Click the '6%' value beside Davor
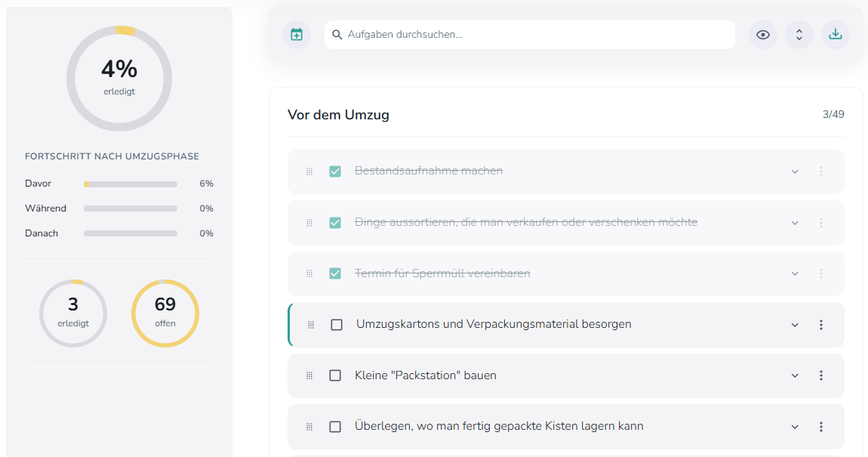 (207, 184)
